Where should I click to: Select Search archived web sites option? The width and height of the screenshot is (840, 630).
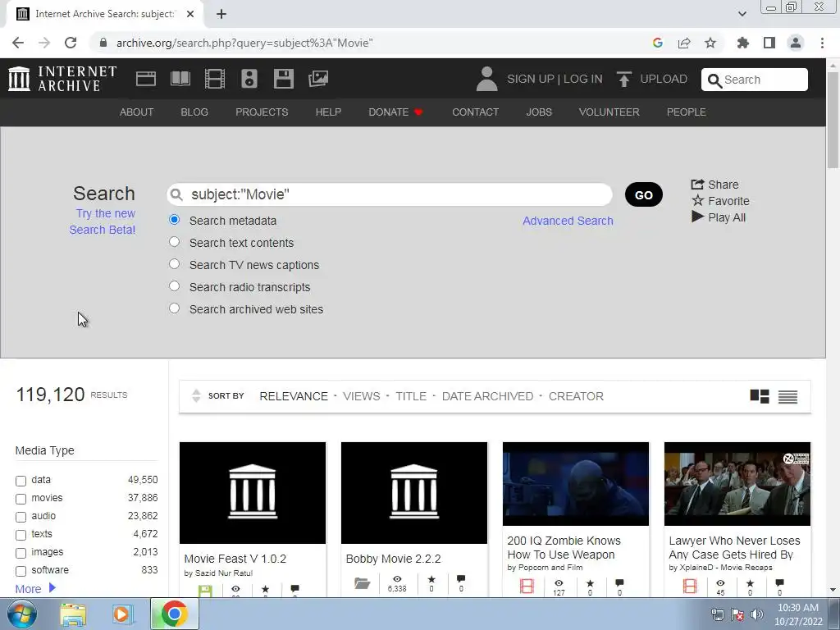click(x=174, y=308)
